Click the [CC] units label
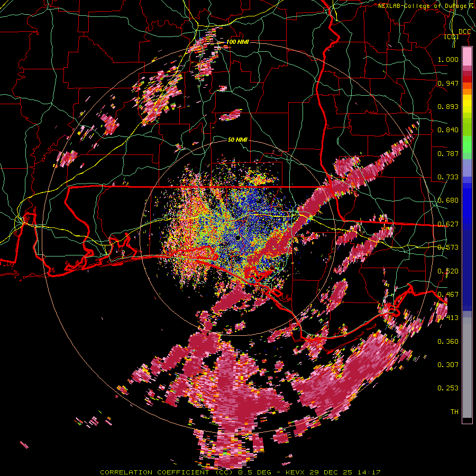This screenshot has height=476, width=476. (x=452, y=37)
